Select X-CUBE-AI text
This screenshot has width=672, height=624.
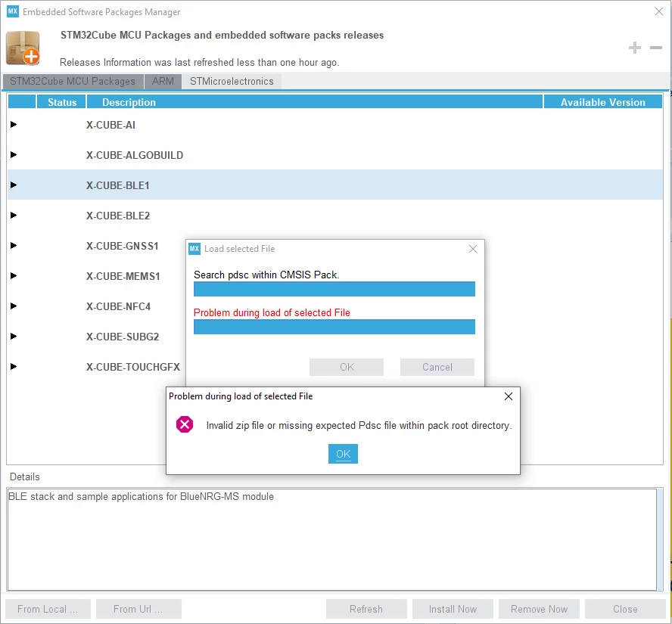point(110,125)
